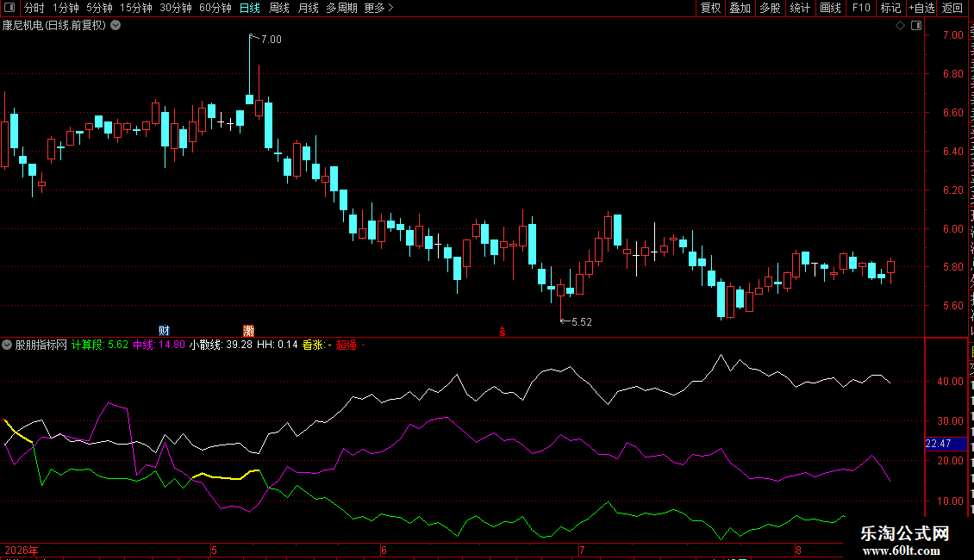Click the 返回 back button
974x560 pixels.
coord(952,8)
